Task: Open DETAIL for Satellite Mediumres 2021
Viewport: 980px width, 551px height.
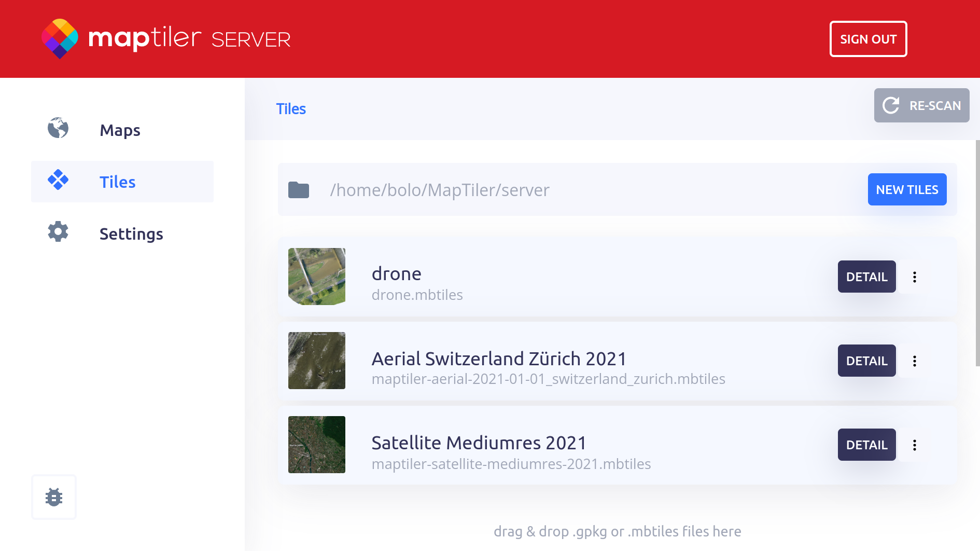Action: coord(866,445)
